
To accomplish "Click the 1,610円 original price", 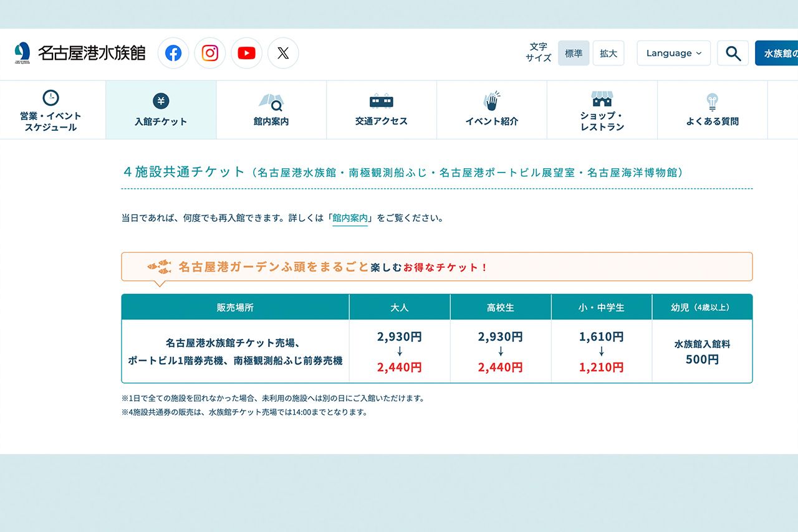I will 602,336.
